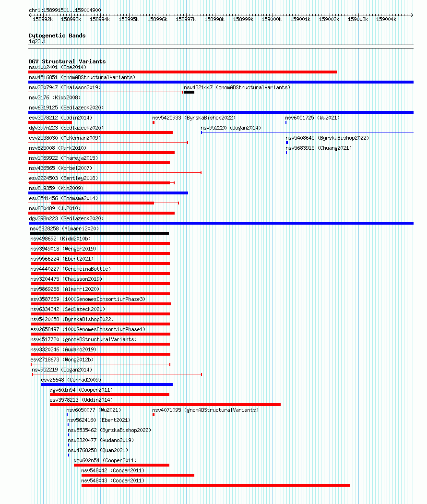This screenshot has width=427, height=504.
Task: Select nsv820489 (Ju2010) label
Action: click(x=55, y=208)
